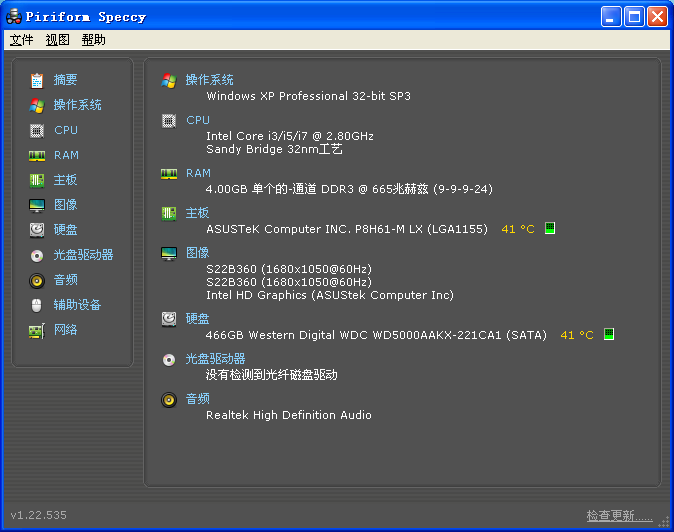Open the 视图 menu
The height and width of the screenshot is (532, 674).
pos(58,40)
